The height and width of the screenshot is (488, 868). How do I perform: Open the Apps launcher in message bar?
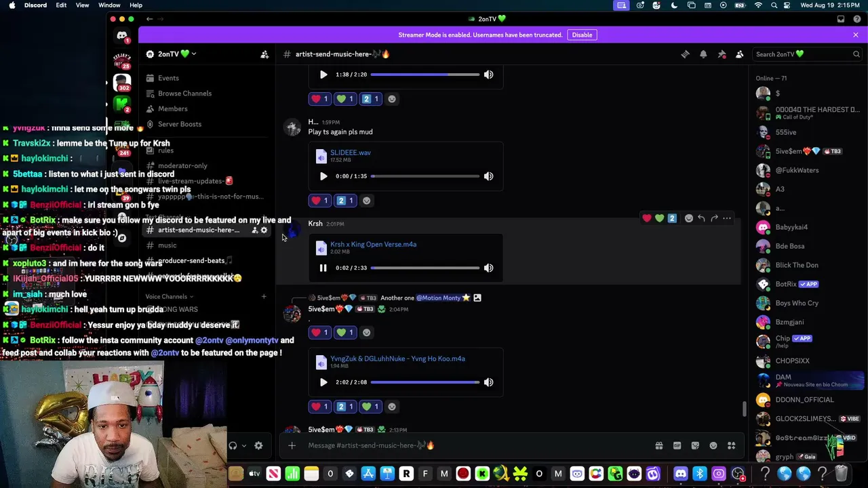tap(732, 445)
